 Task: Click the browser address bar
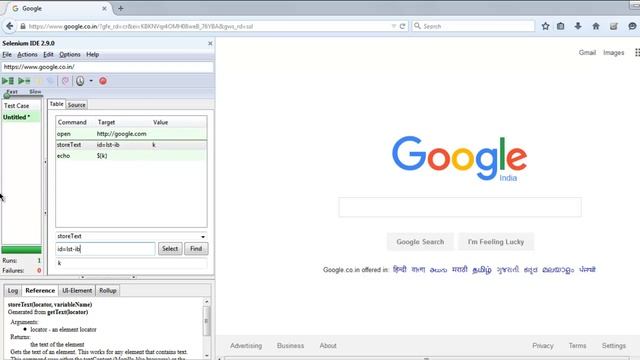click(208, 26)
